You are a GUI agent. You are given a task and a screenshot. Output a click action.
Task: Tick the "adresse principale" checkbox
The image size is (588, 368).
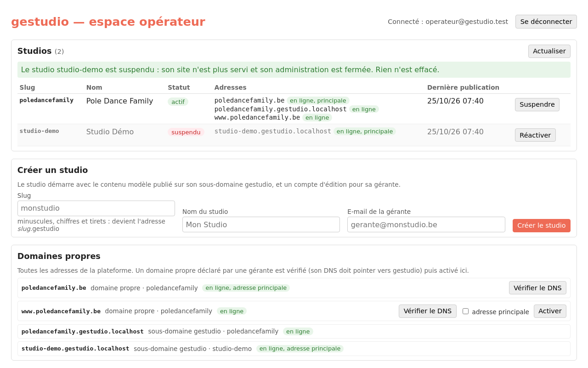(x=465, y=311)
